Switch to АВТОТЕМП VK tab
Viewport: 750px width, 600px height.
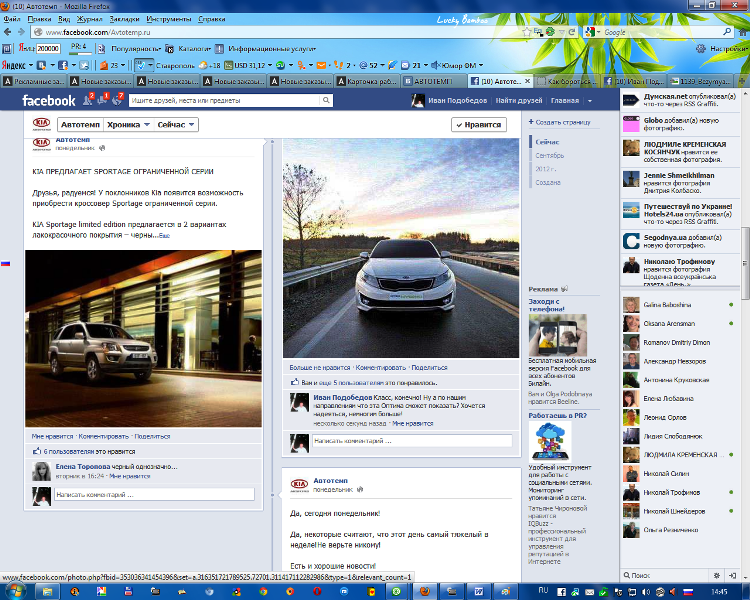pyautogui.click(x=434, y=81)
